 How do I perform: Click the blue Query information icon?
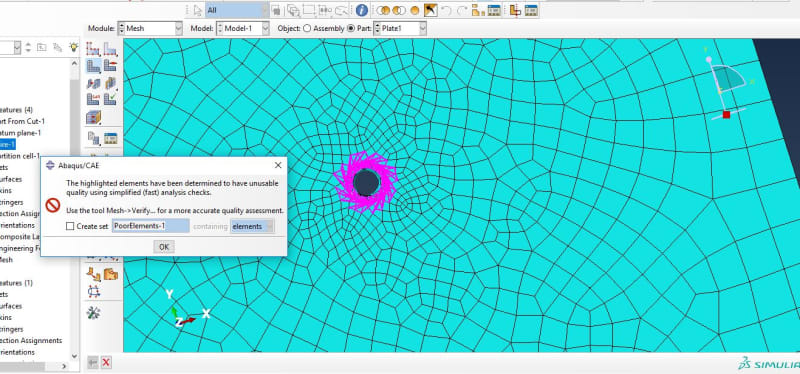tap(362, 10)
